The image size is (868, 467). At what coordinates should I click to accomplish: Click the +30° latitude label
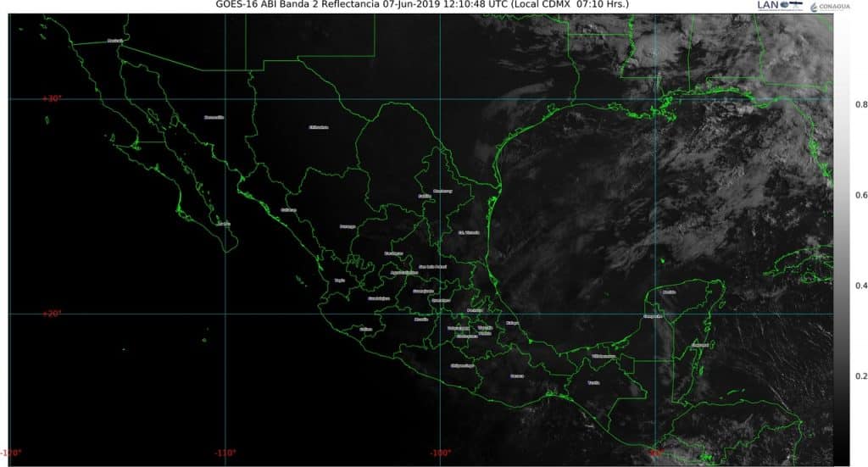tap(53, 99)
